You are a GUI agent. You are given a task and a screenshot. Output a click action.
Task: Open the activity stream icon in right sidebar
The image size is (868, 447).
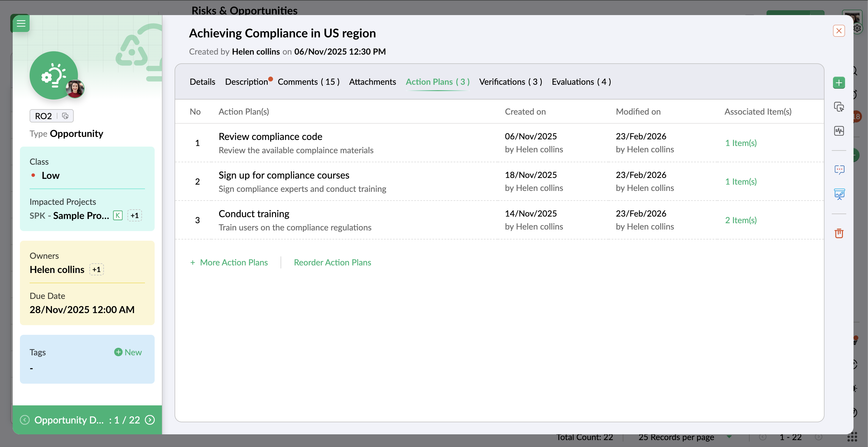click(x=839, y=131)
